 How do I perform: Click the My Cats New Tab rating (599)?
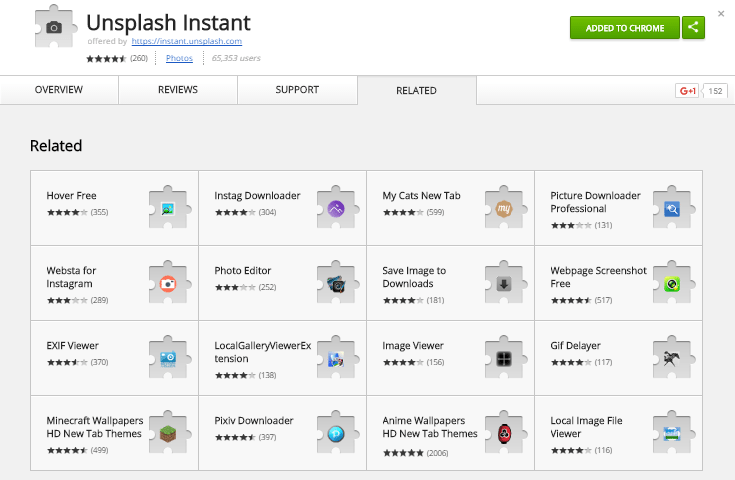[413, 212]
